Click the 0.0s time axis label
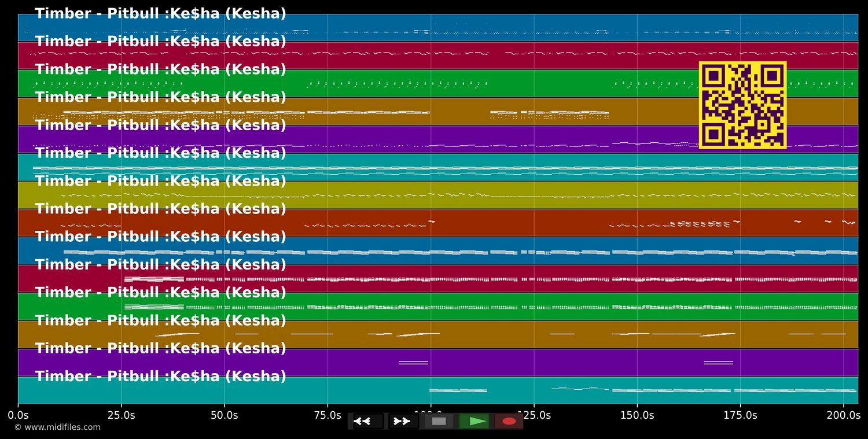Viewport: 868px width, 439px height. pos(18,415)
